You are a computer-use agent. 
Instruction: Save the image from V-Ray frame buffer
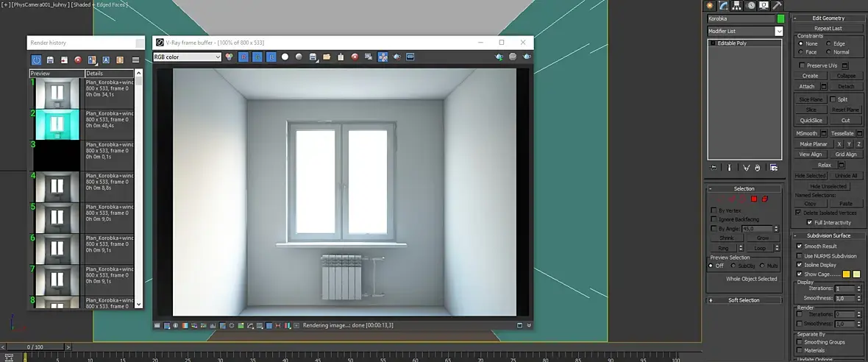[313, 57]
